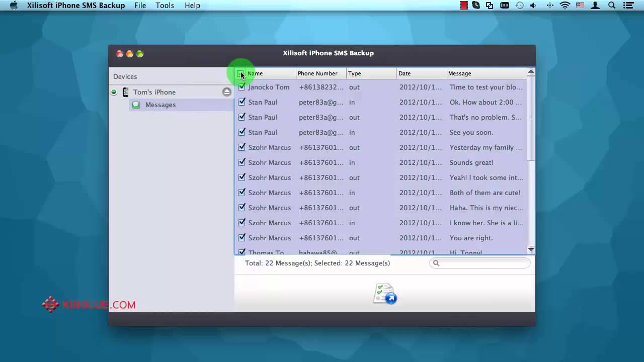Image resolution: width=644 pixels, height=362 pixels.
Task: Click the total and selected messages status text
Action: coord(317,263)
